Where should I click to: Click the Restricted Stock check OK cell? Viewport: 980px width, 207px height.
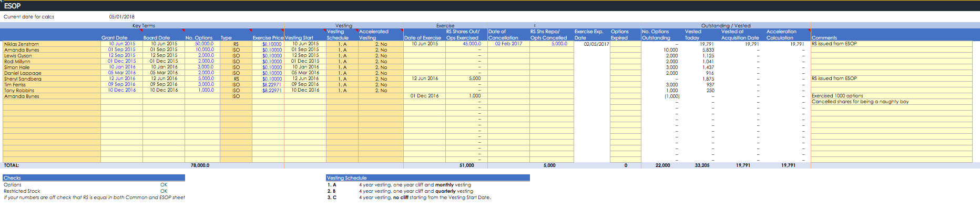point(164,191)
